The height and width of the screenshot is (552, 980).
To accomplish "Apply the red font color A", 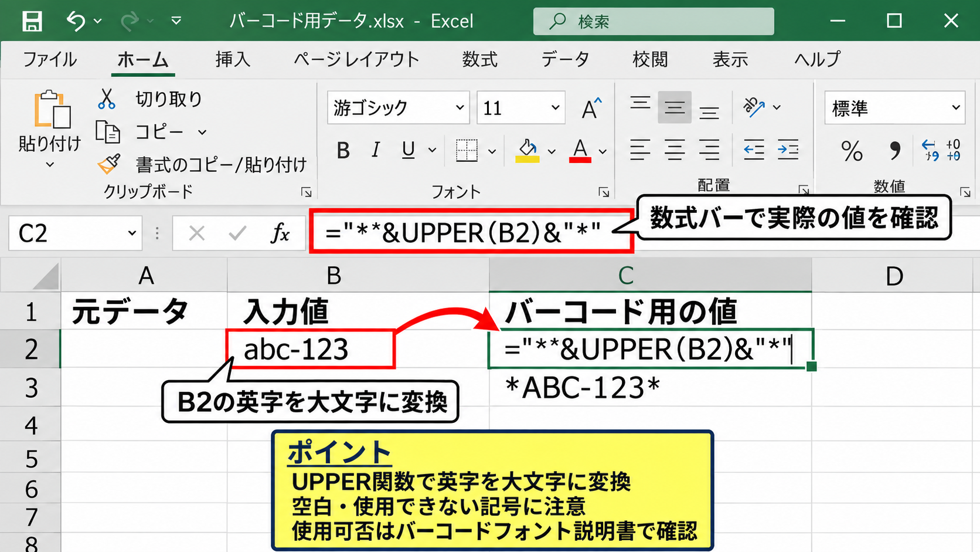I will click(x=580, y=151).
